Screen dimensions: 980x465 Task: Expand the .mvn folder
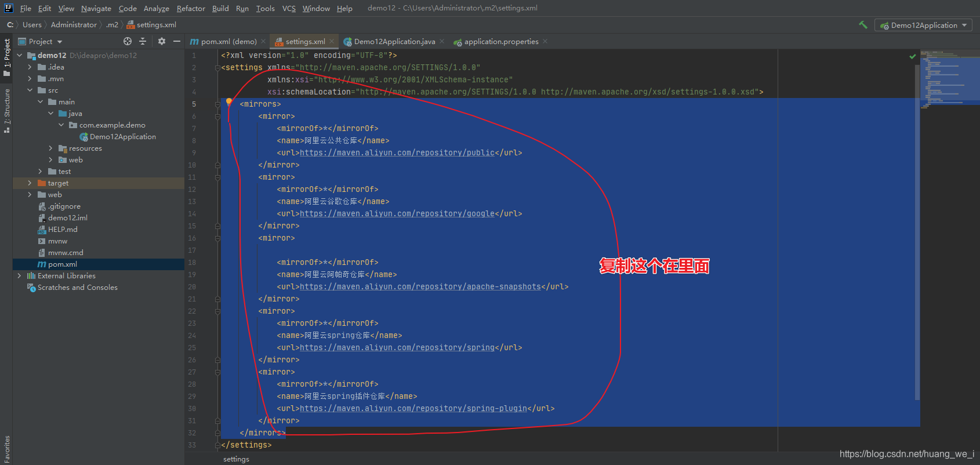[x=30, y=78]
